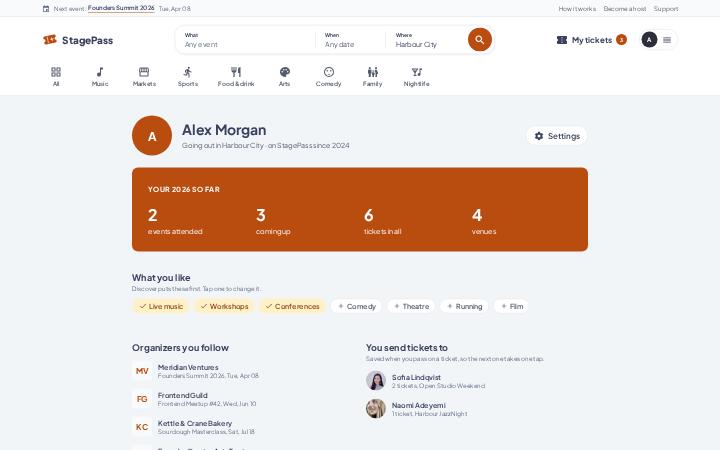720x450 pixels.
Task: Deselect the Conferences interest chip
Action: pos(292,306)
